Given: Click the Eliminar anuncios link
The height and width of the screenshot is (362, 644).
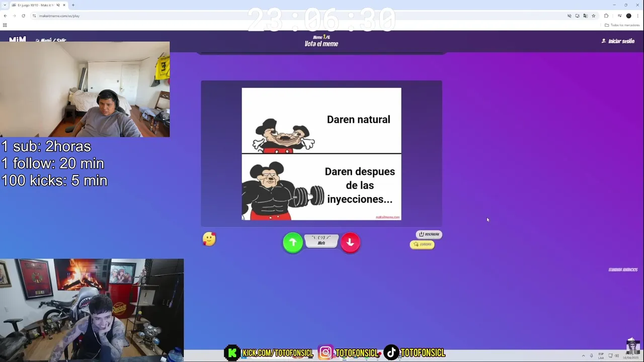Looking at the screenshot, I should pyautogui.click(x=623, y=270).
